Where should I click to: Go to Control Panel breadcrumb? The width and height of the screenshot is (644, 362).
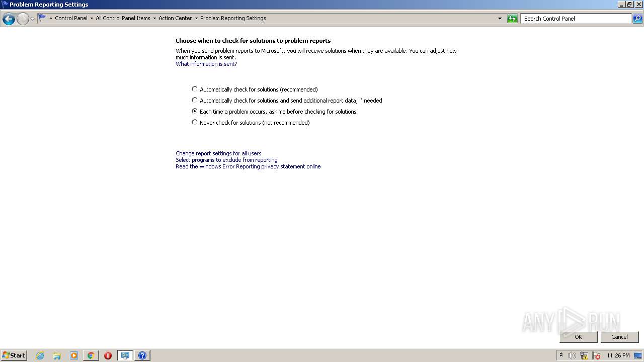point(71,18)
